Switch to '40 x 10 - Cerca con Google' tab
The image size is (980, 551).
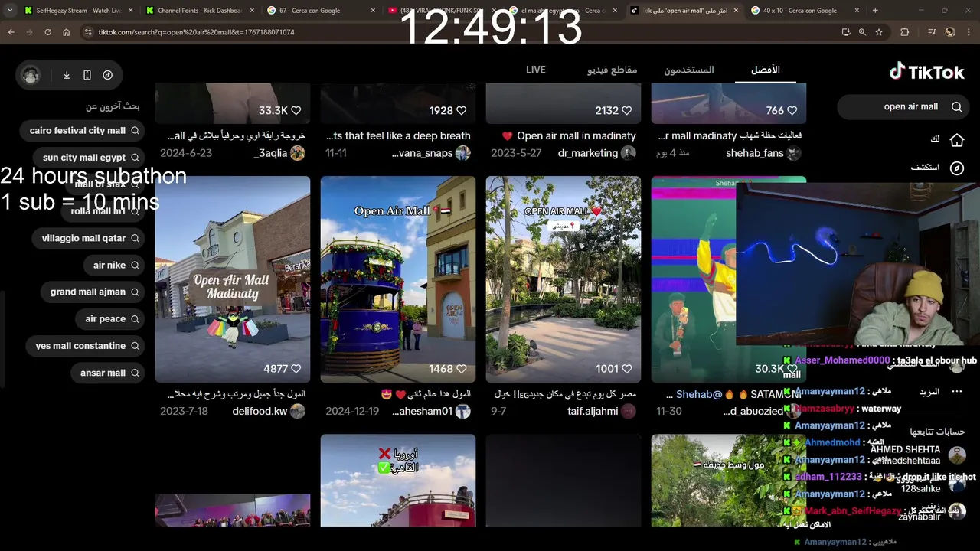coord(804,11)
